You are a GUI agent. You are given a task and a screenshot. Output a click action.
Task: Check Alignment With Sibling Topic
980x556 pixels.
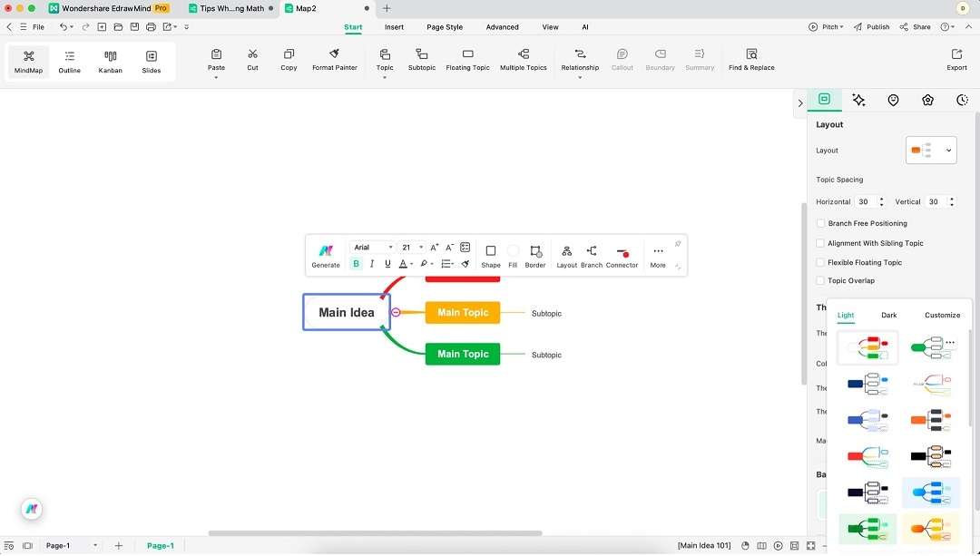pos(820,243)
